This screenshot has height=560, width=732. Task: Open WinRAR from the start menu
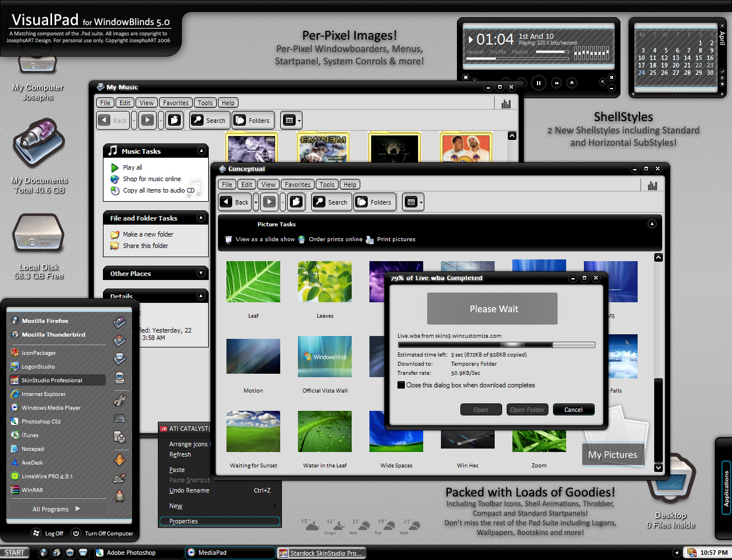click(27, 490)
